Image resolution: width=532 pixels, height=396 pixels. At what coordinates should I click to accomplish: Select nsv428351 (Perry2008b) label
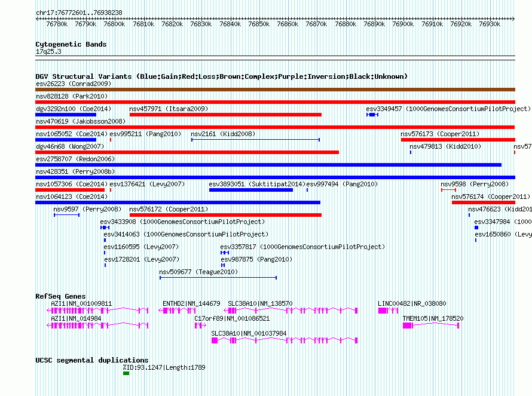[x=75, y=171]
